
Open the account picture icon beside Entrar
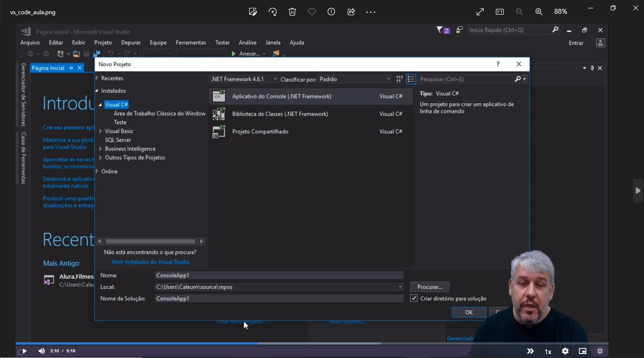pyautogui.click(x=600, y=43)
